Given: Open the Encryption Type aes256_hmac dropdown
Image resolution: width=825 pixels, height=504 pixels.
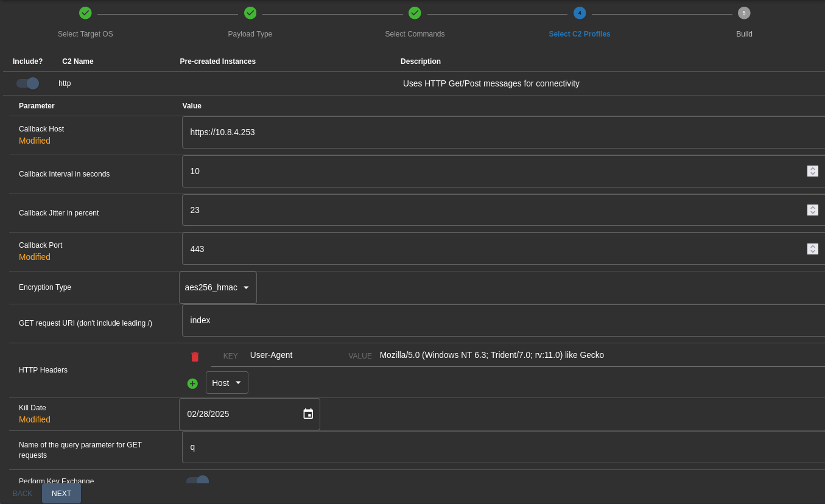Looking at the screenshot, I should point(218,287).
